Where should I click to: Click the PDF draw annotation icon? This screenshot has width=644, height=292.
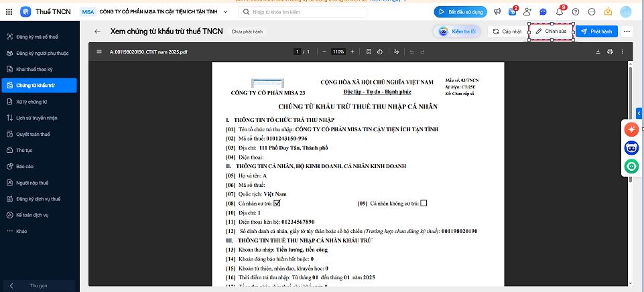tap(397, 52)
